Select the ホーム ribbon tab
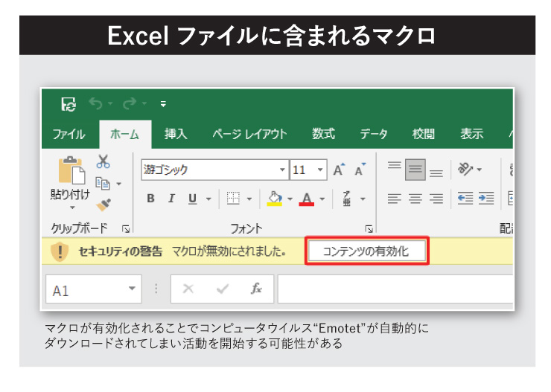Image resolution: width=551 pixels, height=392 pixels. [125, 134]
